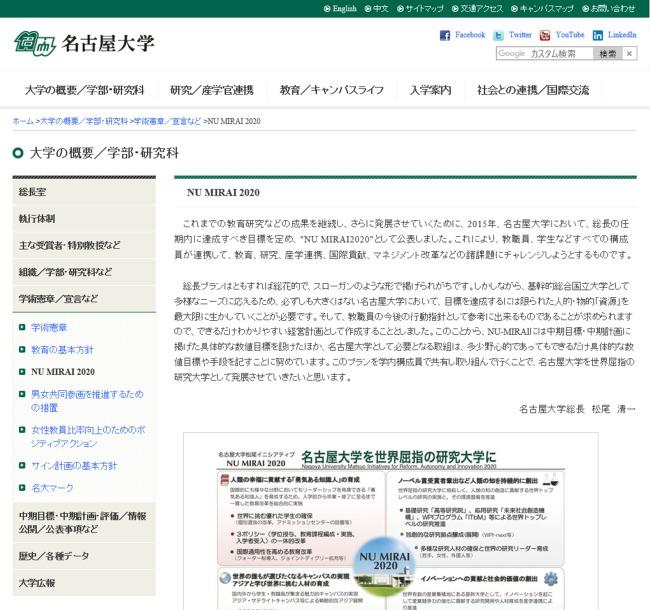Open NU MIRAI 2020 sidebar item
650x610 pixels.
pos(63,372)
